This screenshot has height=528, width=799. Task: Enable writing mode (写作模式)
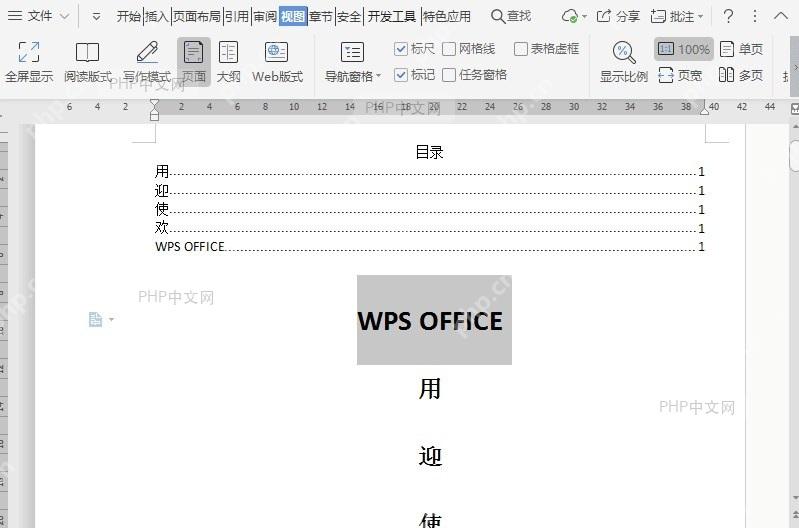click(147, 62)
